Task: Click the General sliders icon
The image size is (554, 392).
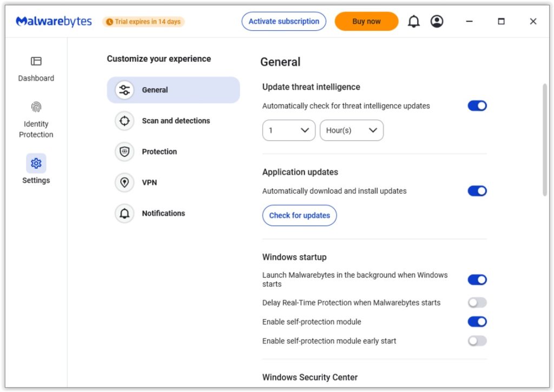Action: 124,90
